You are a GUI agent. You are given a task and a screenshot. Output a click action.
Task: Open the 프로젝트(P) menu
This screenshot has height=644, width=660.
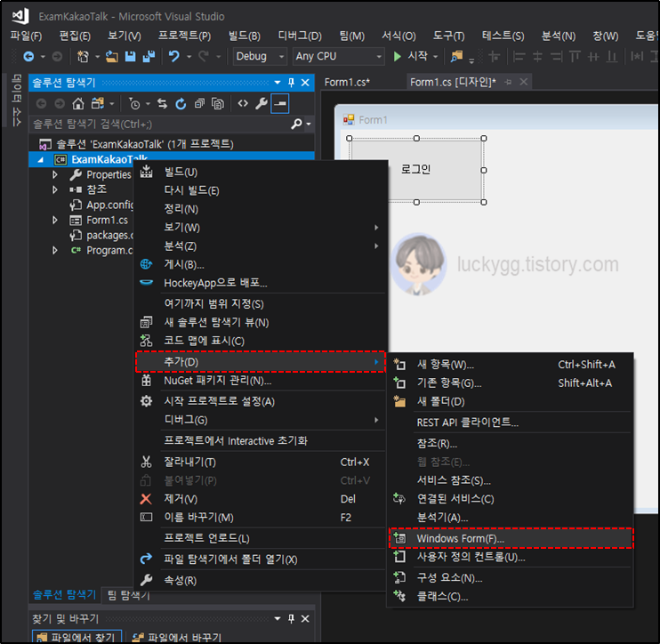[184, 36]
